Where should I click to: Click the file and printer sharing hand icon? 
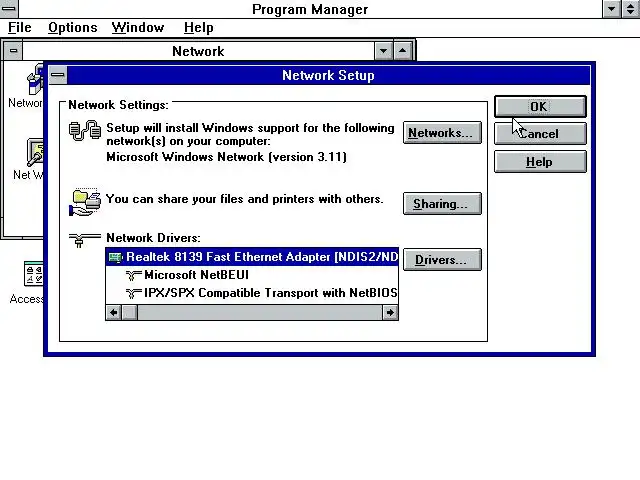tap(85, 202)
